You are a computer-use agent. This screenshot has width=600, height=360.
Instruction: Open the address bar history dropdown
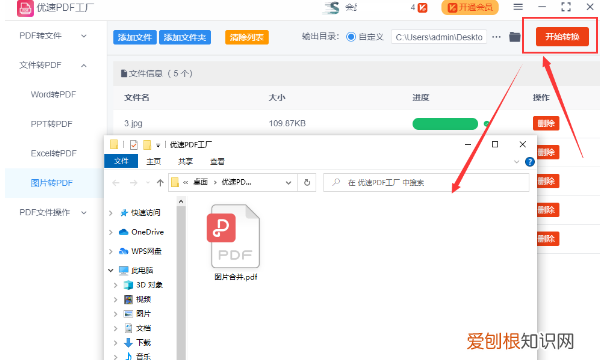point(289,183)
